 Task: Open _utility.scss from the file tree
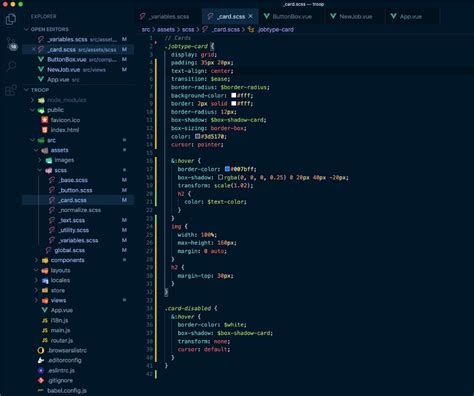point(78,230)
